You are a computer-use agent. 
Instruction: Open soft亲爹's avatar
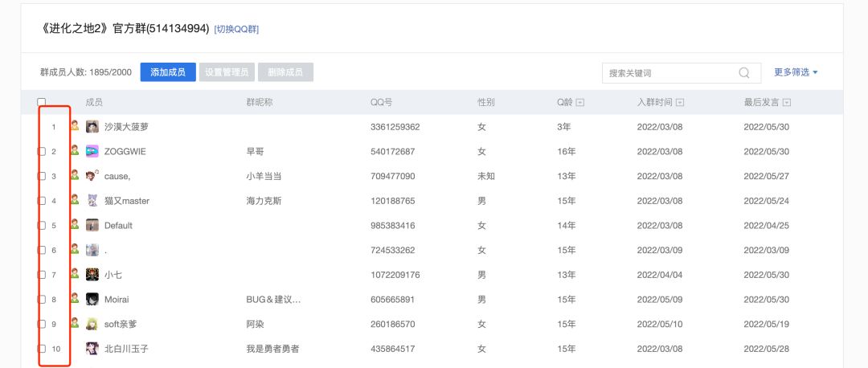click(92, 324)
